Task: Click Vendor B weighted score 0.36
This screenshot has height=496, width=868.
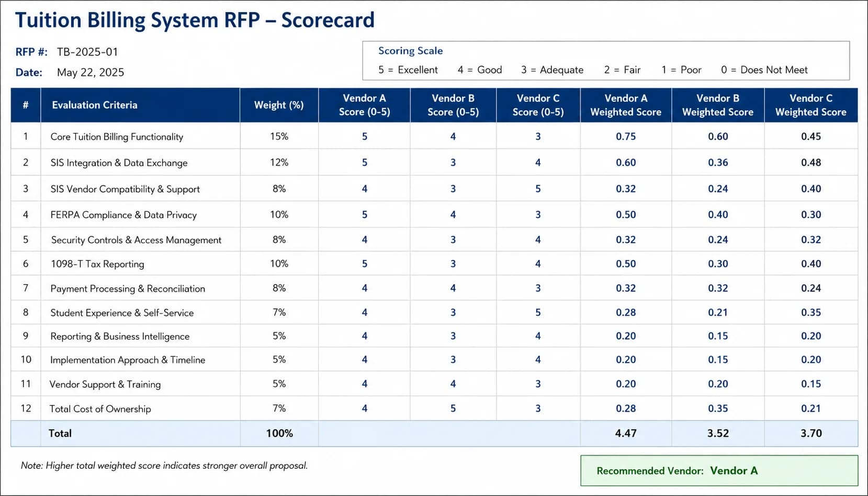Action: point(718,162)
